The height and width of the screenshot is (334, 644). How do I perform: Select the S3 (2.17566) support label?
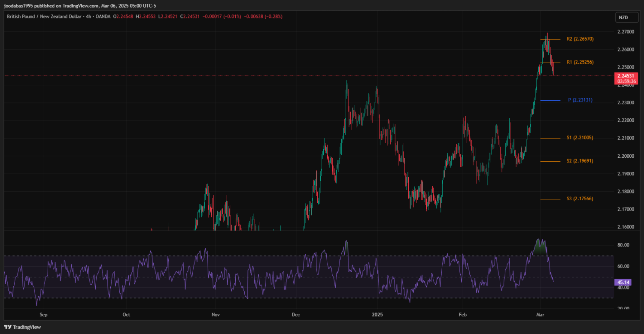pos(580,199)
